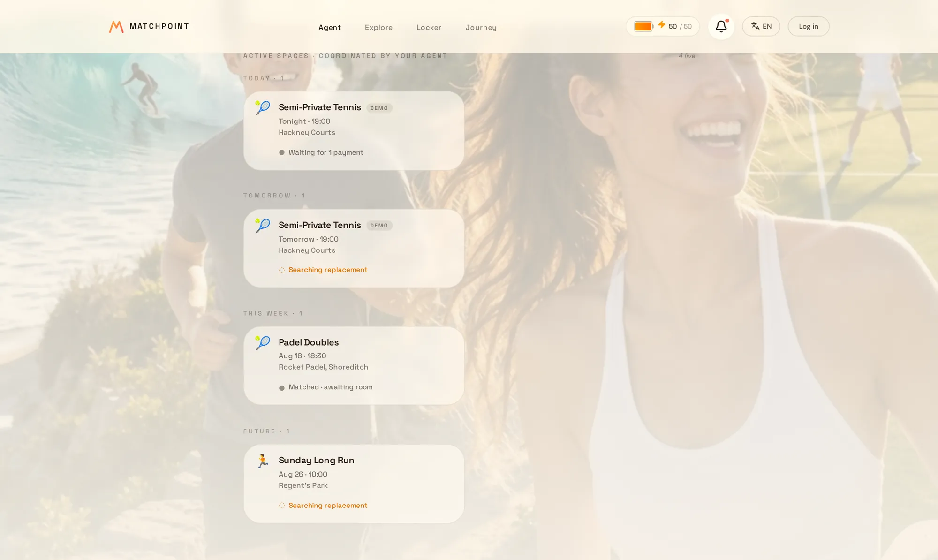Click "Rocket Padel, Shoreditch" location

tap(324, 367)
